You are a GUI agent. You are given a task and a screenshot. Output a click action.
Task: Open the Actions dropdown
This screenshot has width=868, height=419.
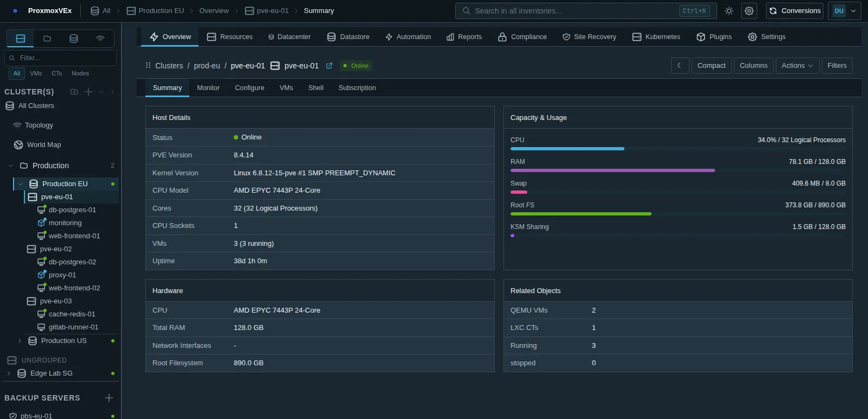click(x=797, y=66)
